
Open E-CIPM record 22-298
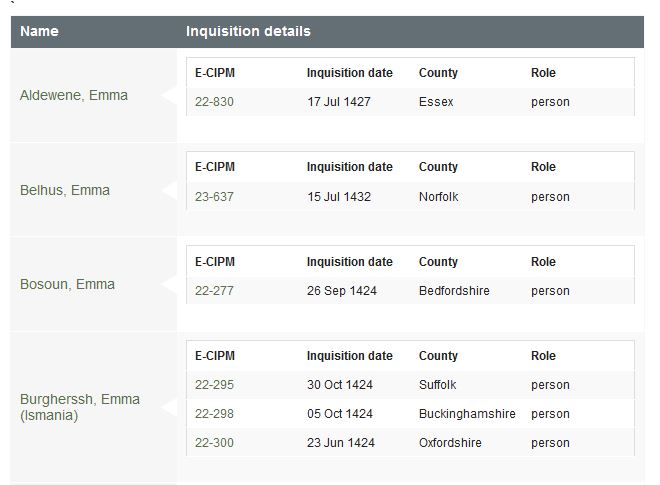point(214,414)
